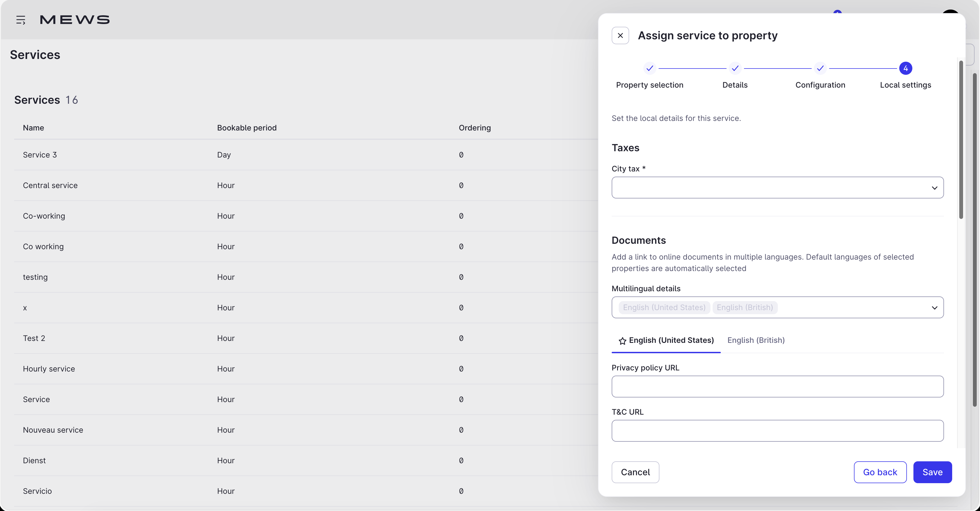
Task: Click the English (United States) language chip
Action: (x=664, y=307)
